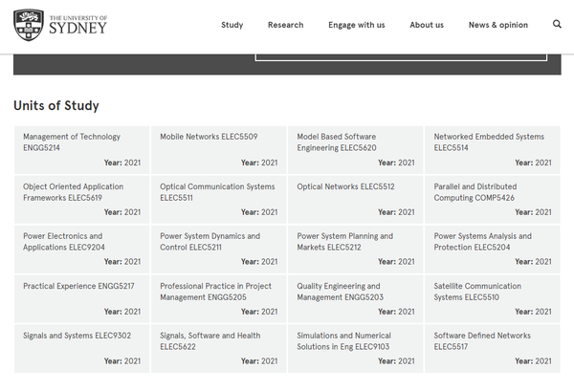Open Power System Dynamics and Control ELEC5211

click(x=219, y=250)
